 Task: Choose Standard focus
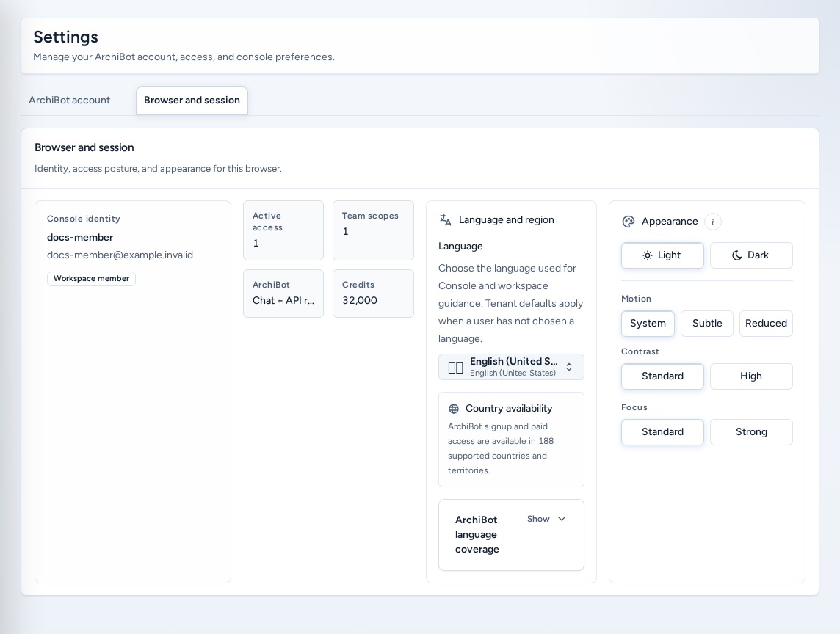click(x=662, y=432)
